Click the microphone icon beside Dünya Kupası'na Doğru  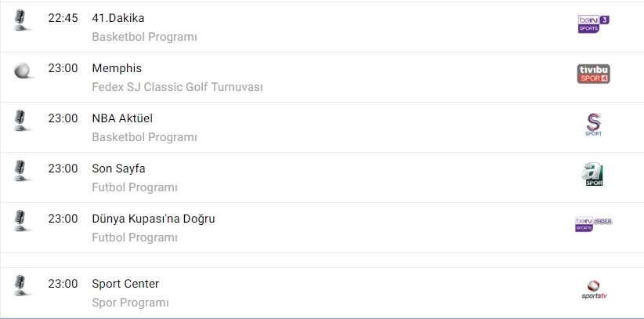point(21,219)
